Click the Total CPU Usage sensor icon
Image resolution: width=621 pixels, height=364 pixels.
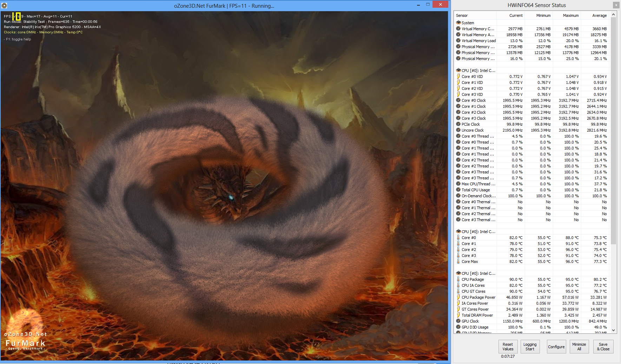pyautogui.click(x=458, y=190)
